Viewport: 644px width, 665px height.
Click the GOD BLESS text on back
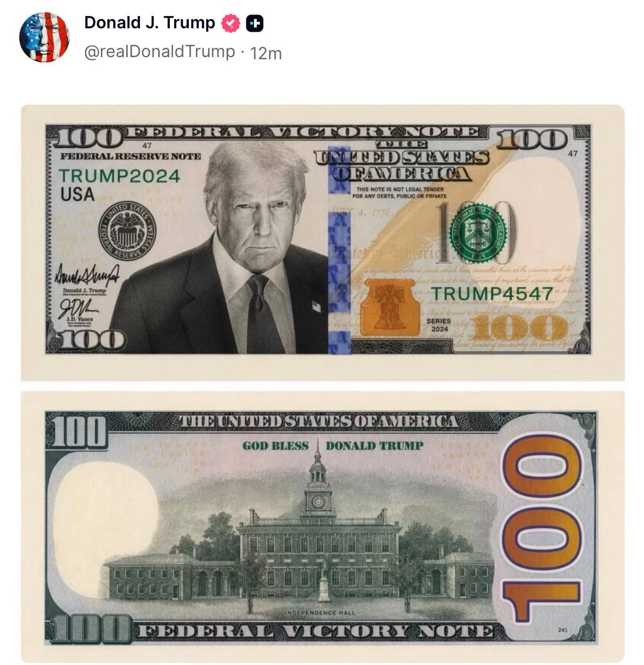[276, 446]
